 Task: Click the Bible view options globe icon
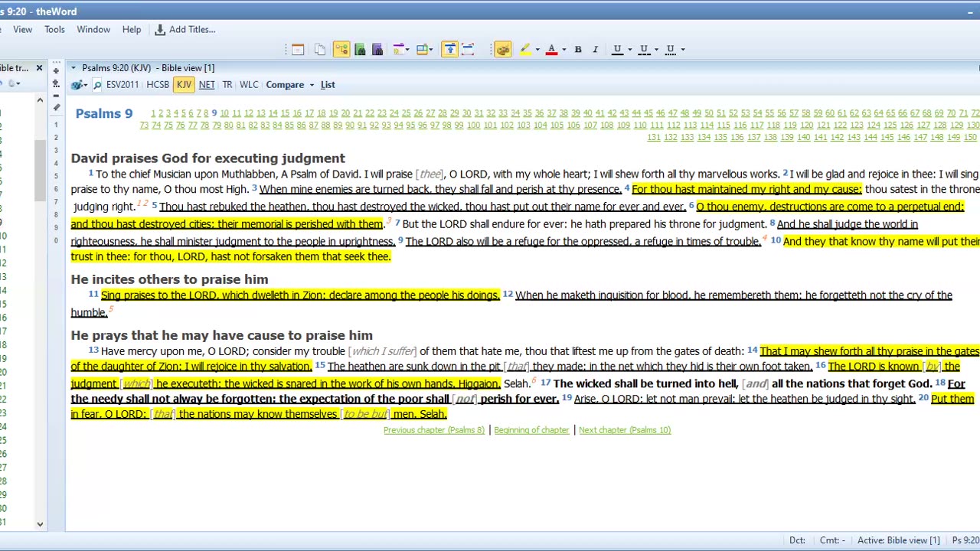77,85
